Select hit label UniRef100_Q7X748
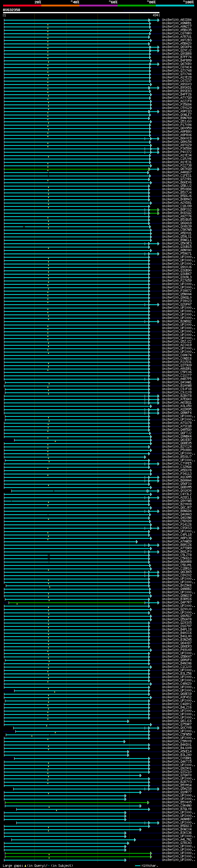The height and width of the screenshot is (868, 197). [177, 71]
